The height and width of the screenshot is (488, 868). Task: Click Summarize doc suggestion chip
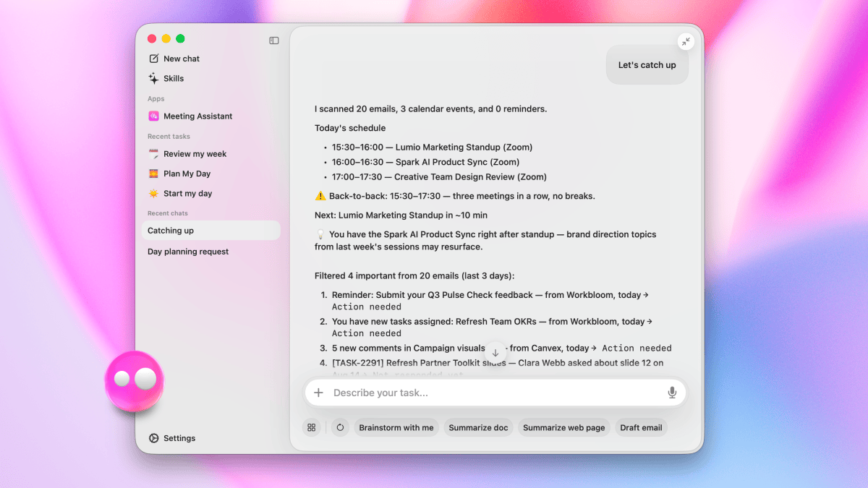click(x=479, y=427)
